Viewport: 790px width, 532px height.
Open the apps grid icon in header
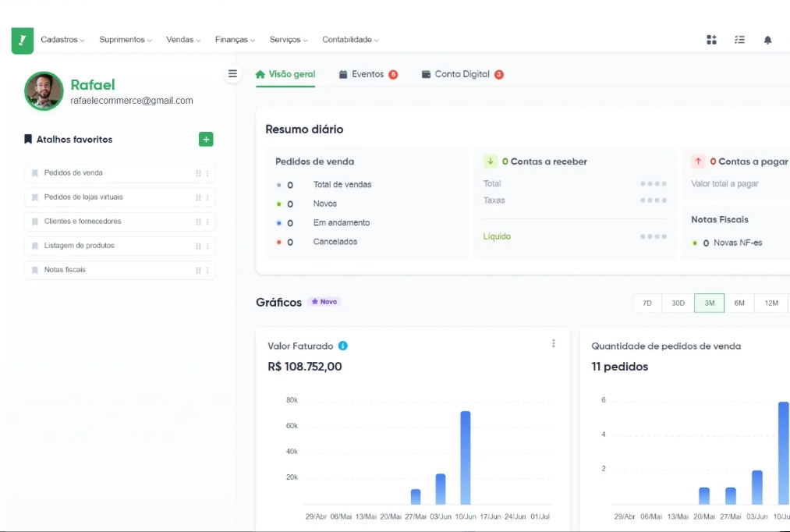click(x=711, y=40)
